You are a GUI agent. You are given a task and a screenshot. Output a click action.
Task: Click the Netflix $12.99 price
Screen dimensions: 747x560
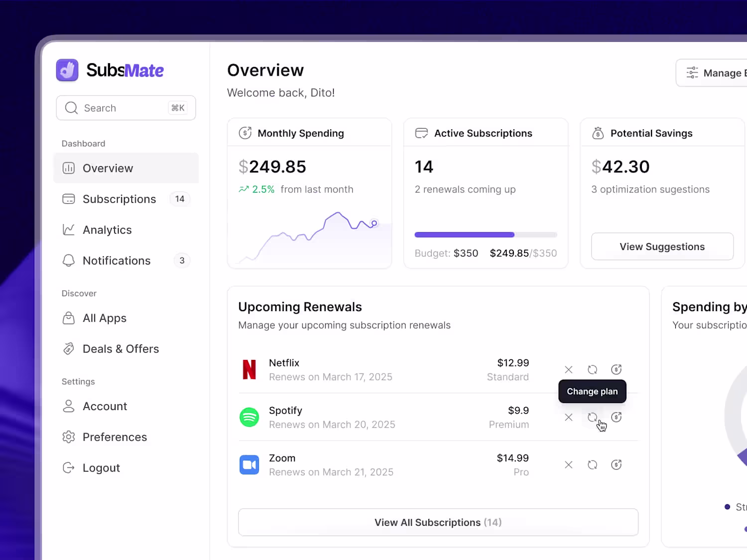tap(513, 363)
